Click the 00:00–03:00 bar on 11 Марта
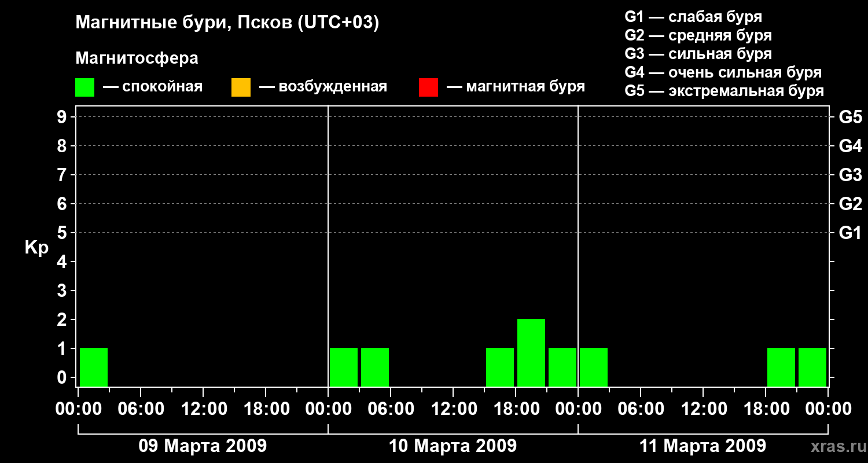868x463 pixels. point(594,367)
